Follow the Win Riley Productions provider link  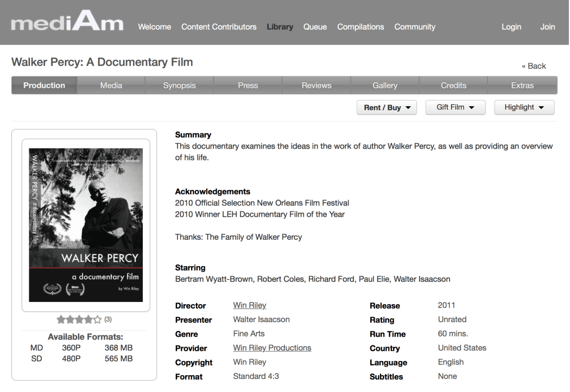pyautogui.click(x=272, y=348)
